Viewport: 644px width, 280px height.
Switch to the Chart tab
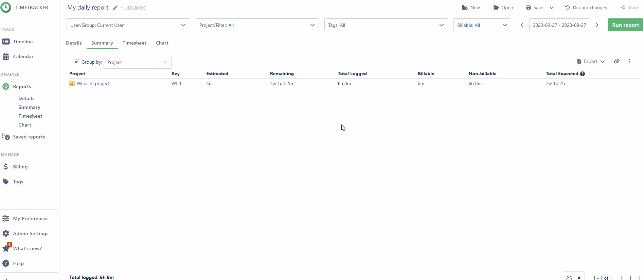click(162, 43)
